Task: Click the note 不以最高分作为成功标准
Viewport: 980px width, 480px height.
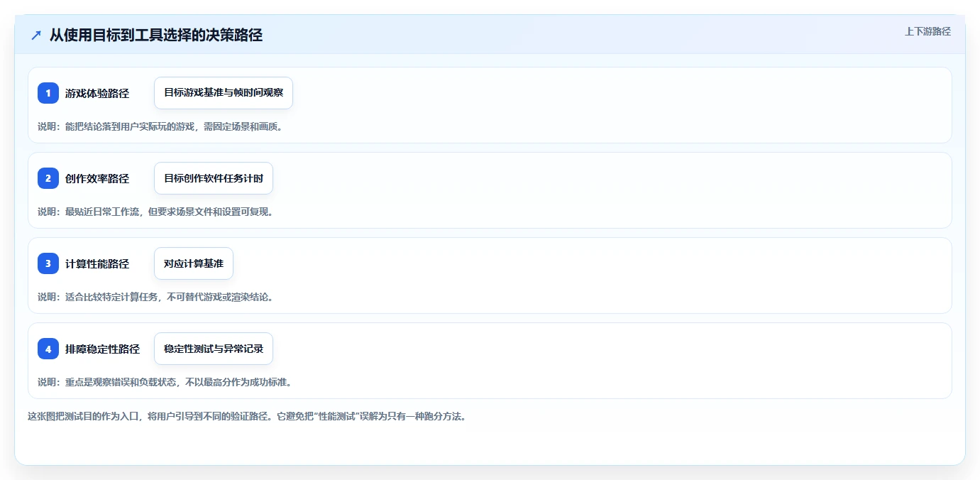Action: [165, 382]
